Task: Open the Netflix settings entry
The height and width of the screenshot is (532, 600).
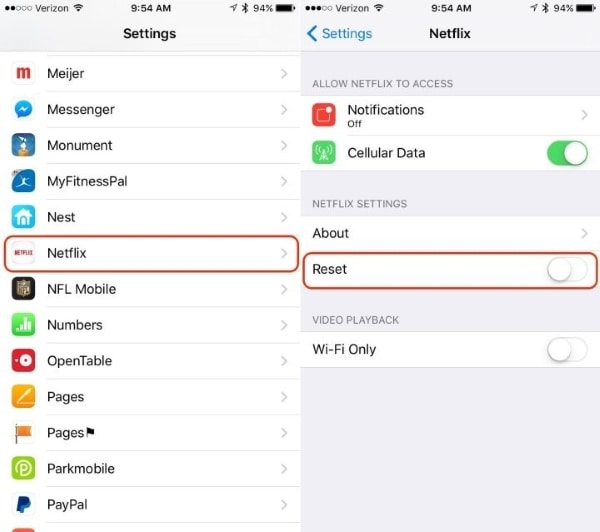Action: point(152,253)
